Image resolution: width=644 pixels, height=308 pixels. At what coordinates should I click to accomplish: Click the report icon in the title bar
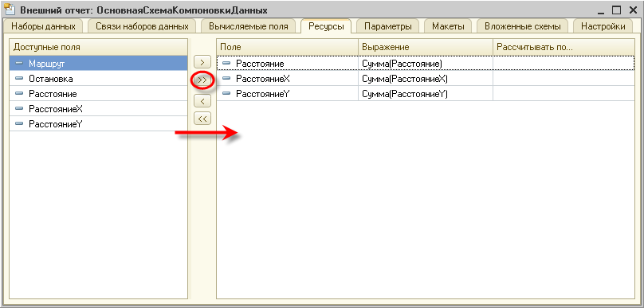10,9
